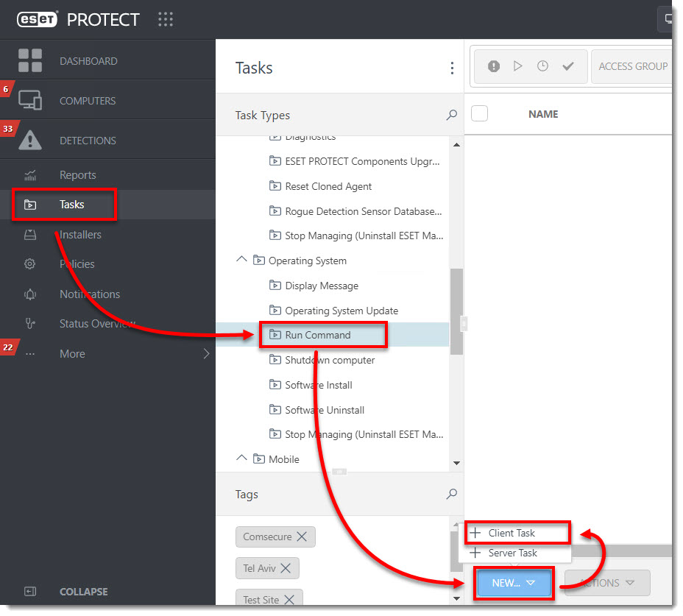683x616 pixels.
Task: Sort by the NAME column header
Action: [x=543, y=114]
